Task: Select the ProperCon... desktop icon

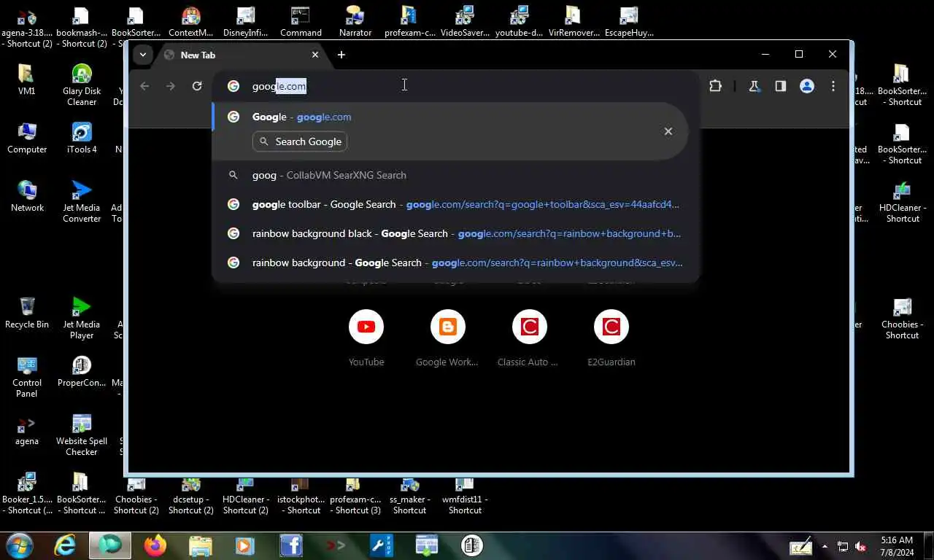Action: coord(82,370)
